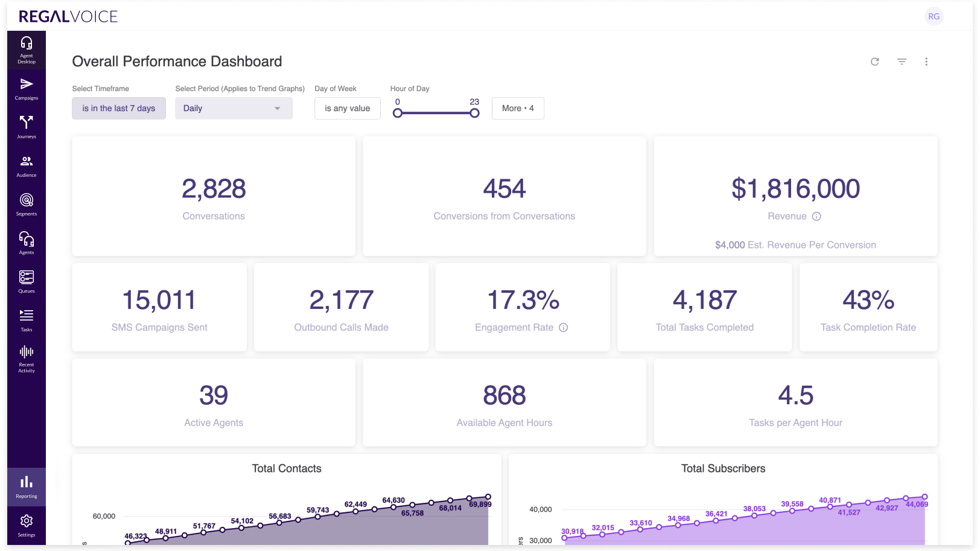This screenshot has height=551, width=980.
Task: Open the RG user profile avatar
Action: pyautogui.click(x=934, y=16)
